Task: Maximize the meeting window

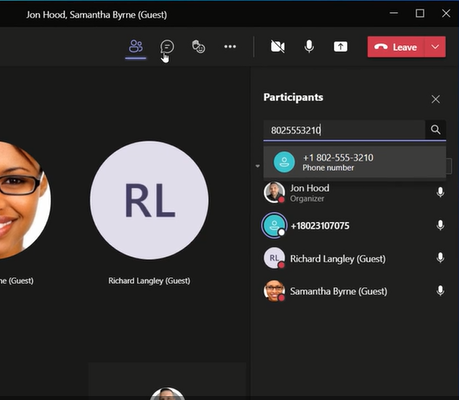Action: point(420,13)
